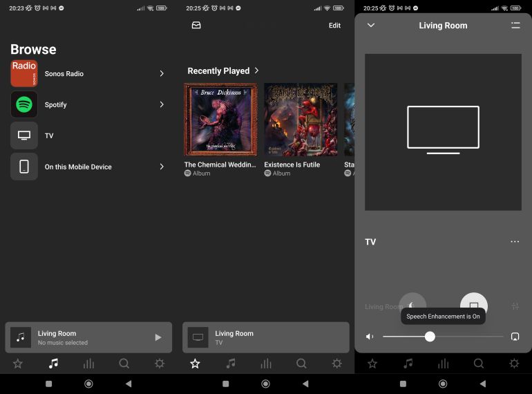Image resolution: width=532 pixels, height=394 pixels.
Task: Tap the TV artwork in now playing
Action: tap(443, 132)
